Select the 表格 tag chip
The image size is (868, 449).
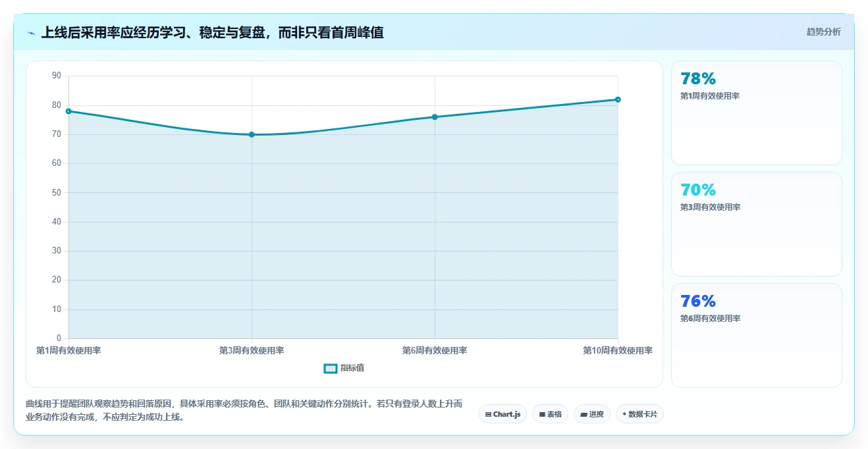coord(550,414)
